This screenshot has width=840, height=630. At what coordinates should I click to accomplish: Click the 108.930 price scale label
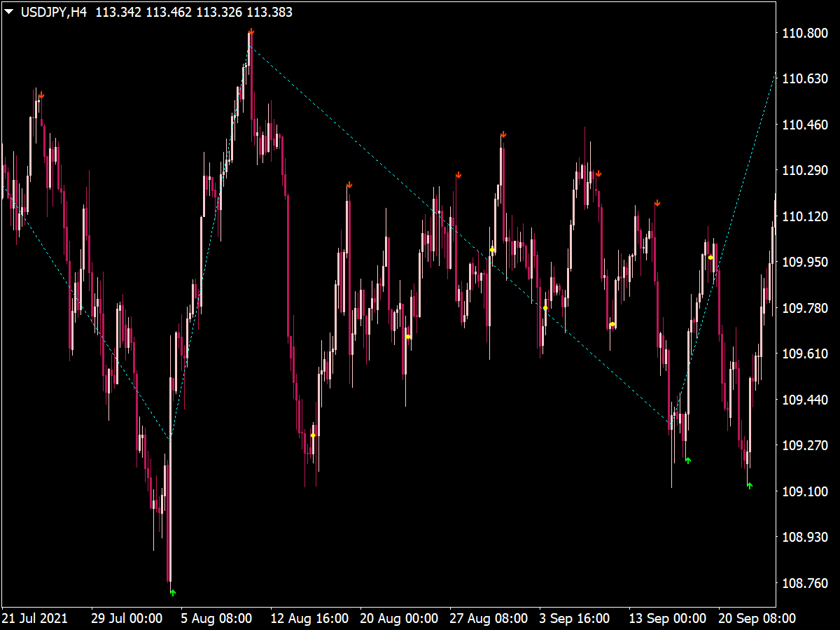pos(804,538)
